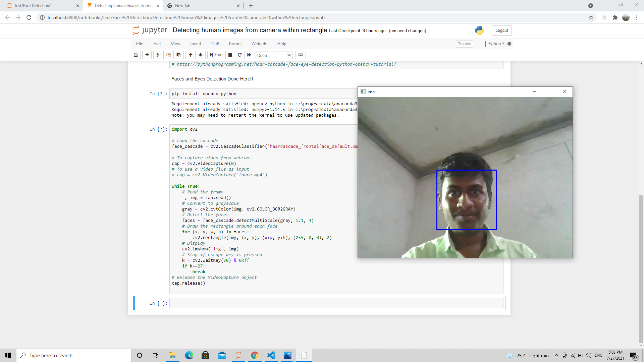Open the Kernel menu
Viewport: 644px width, 362px height.
235,44
